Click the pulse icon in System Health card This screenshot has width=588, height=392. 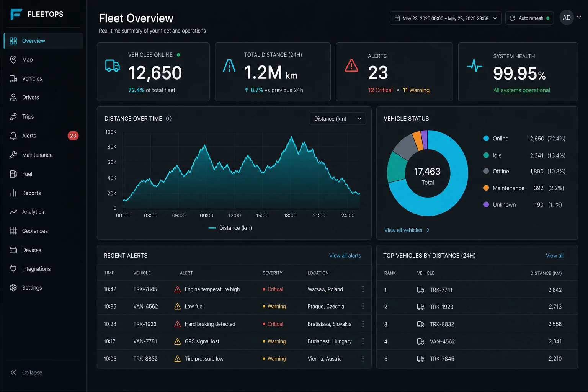coord(475,66)
